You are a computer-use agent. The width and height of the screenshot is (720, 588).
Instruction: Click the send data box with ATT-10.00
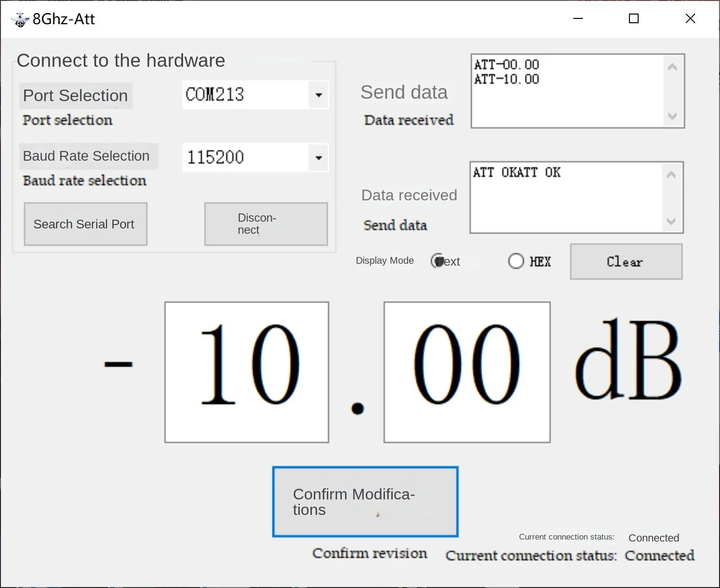pyautogui.click(x=578, y=91)
